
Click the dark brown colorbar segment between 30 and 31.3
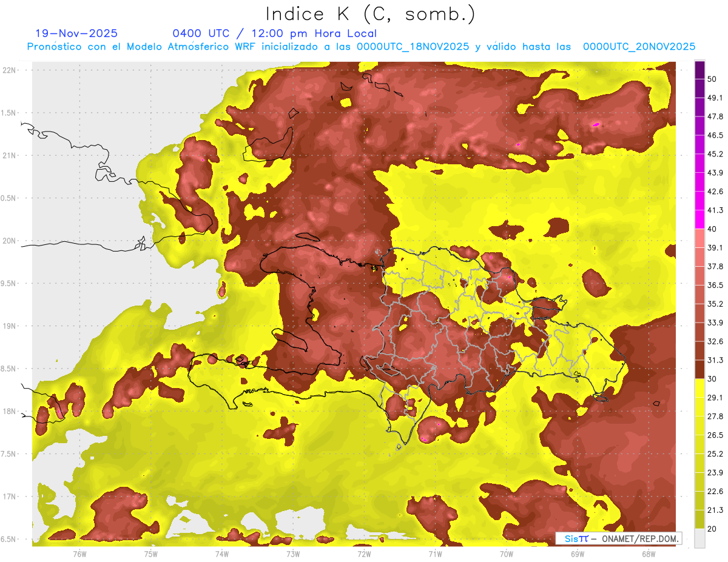pyautogui.click(x=700, y=369)
